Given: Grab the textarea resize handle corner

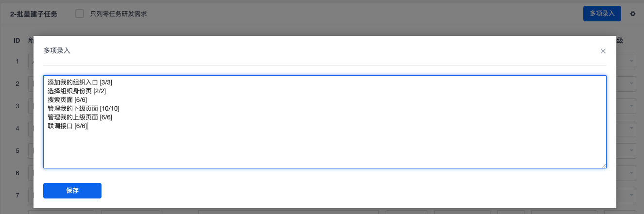Looking at the screenshot, I should (604, 165).
